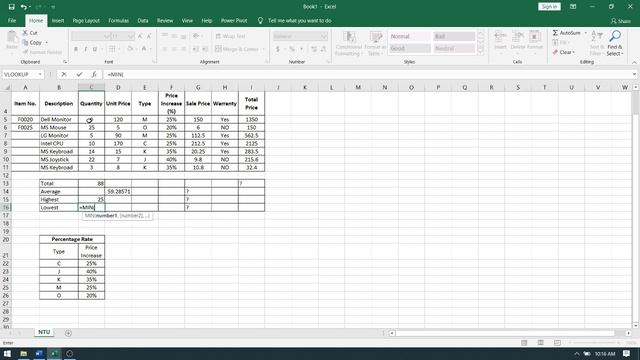Open the Power Pivot tab
The image size is (640, 360).
234,20
